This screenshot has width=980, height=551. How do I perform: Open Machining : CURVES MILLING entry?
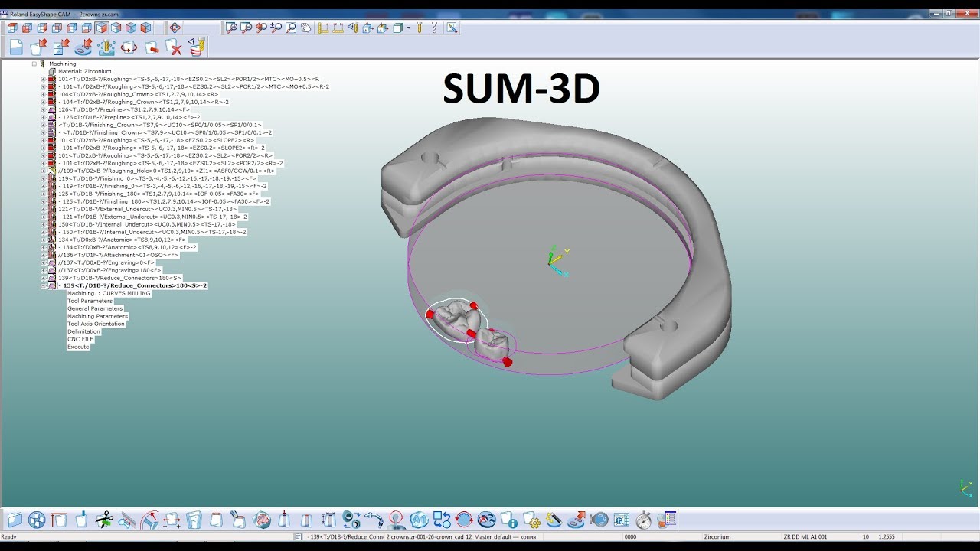point(109,293)
